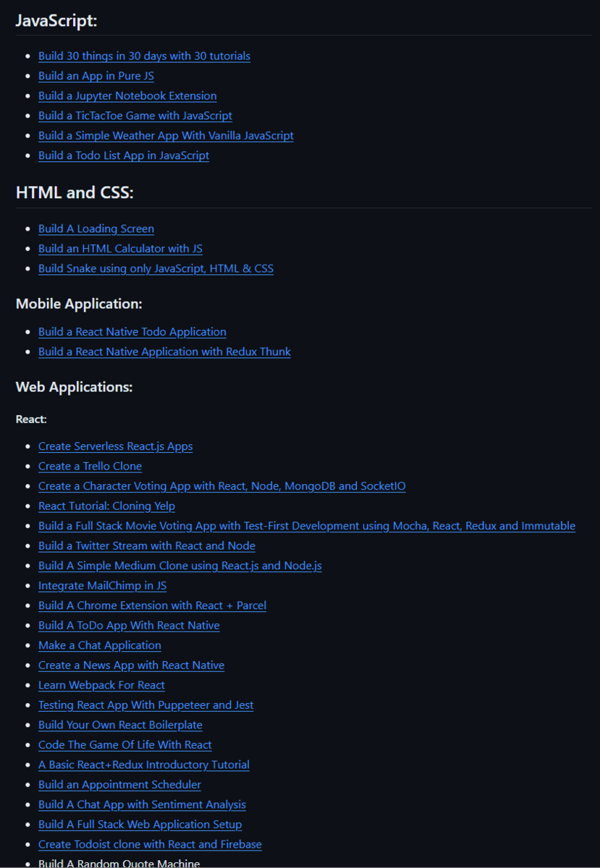Click 'Build an App in Pure JS'
Image resolution: width=600 pixels, height=868 pixels.
coord(96,76)
